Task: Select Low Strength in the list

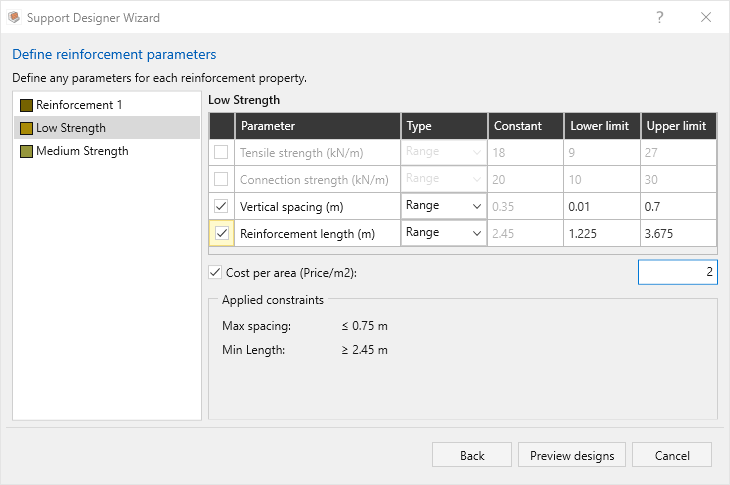Action: 107,128
